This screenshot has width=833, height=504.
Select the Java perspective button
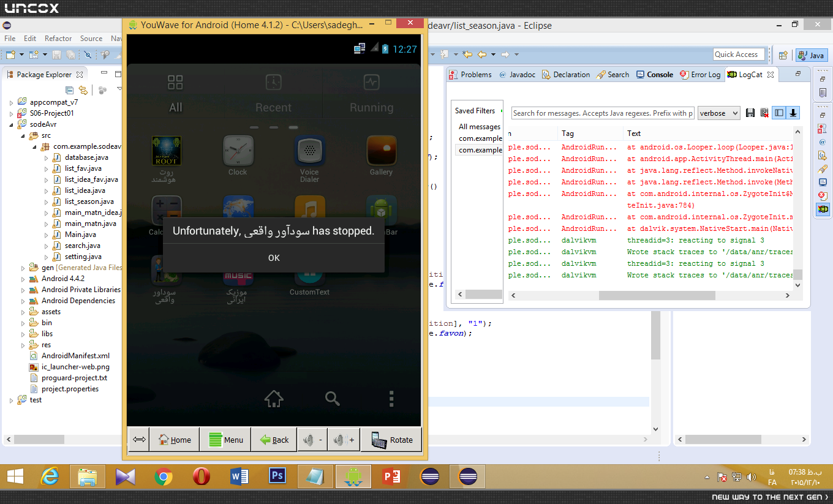[812, 55]
